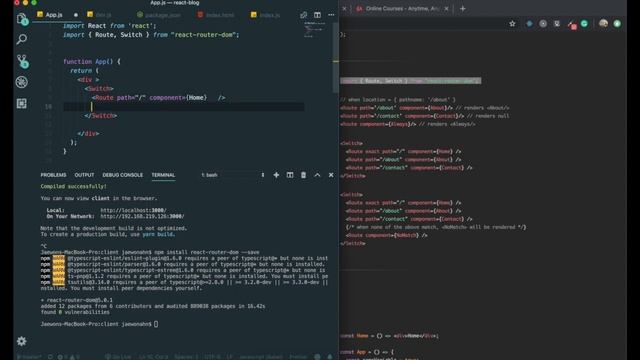Switch to the DEBUG CONSOLE panel tab

tap(122, 175)
